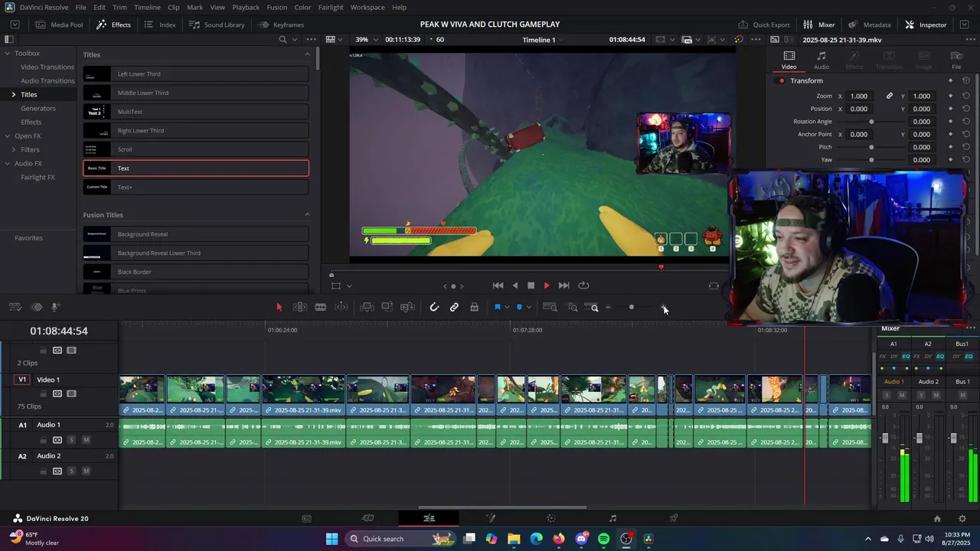
Task: Mute the Audio 1 track
Action: coord(86,440)
